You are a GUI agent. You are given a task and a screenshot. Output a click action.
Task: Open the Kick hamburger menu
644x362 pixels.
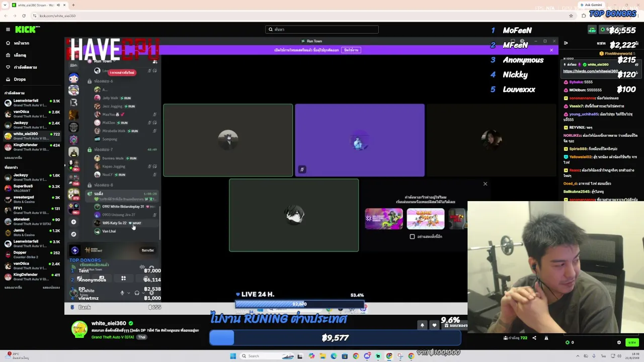[x=8, y=30]
